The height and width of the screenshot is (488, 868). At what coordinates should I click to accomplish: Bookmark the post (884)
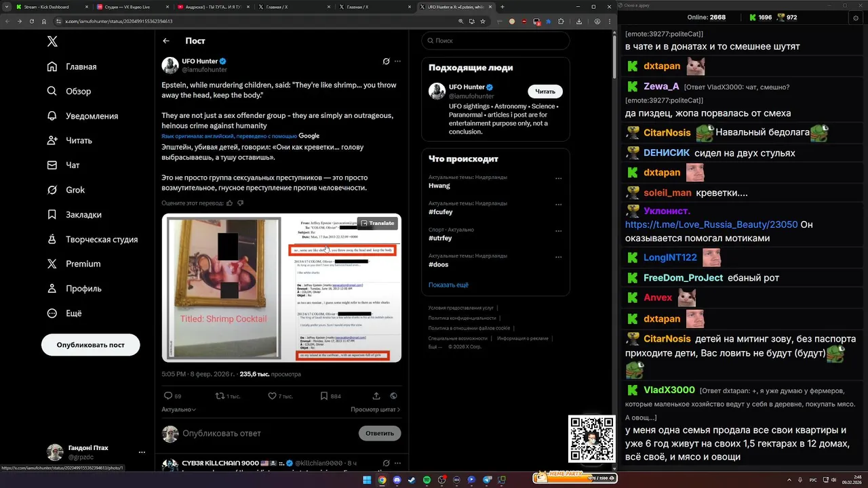[x=330, y=396]
